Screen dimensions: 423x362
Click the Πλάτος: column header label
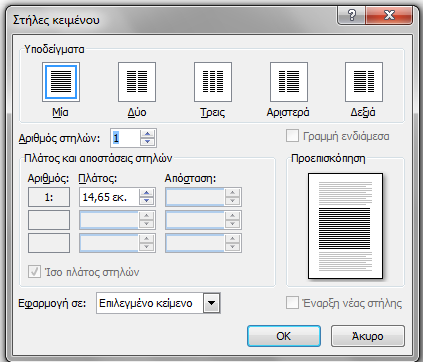click(98, 178)
